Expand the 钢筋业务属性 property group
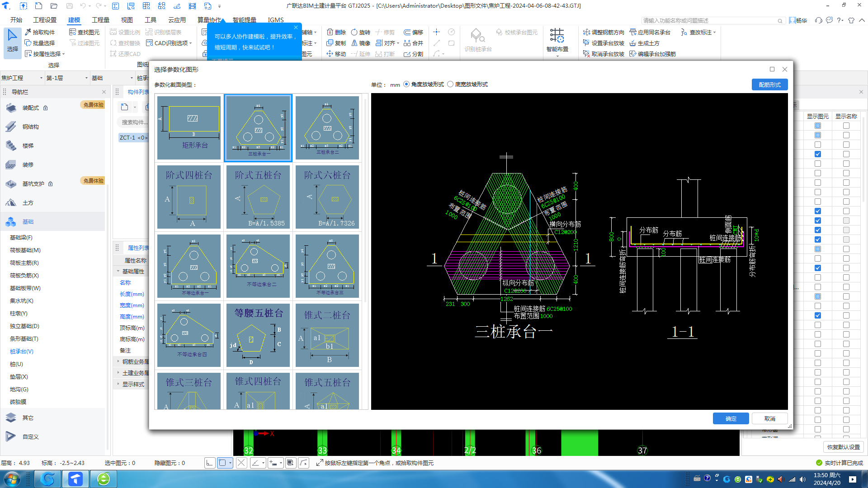This screenshot has height=488, width=868. click(x=118, y=361)
